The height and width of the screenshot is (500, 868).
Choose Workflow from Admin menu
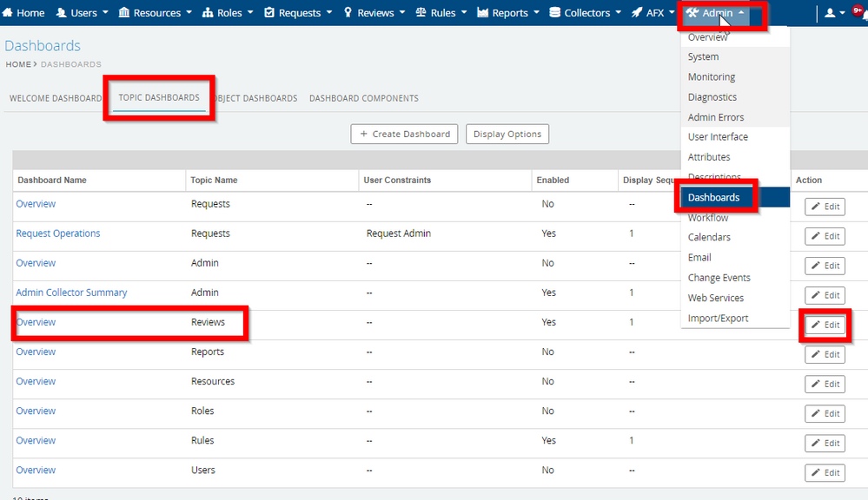708,218
